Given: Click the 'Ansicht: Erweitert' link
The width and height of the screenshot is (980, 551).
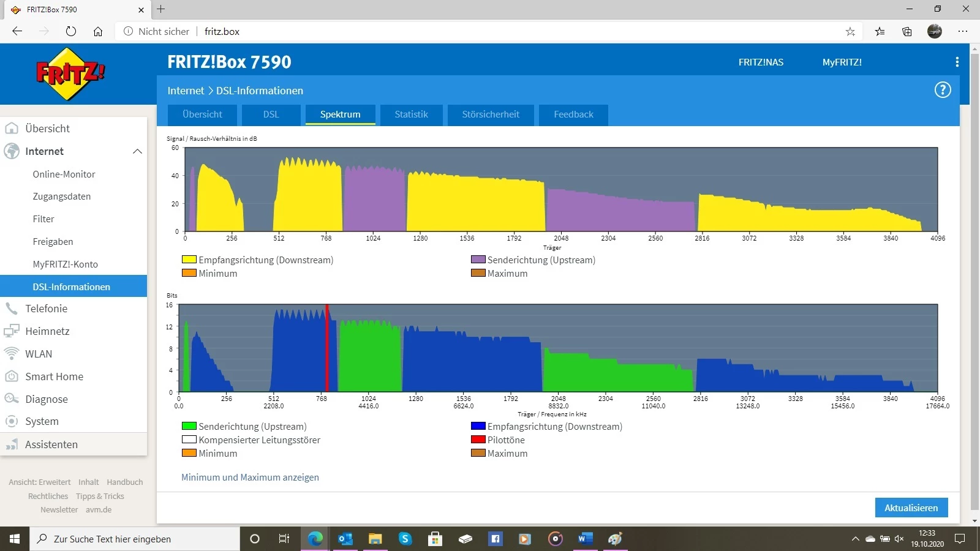Looking at the screenshot, I should tap(40, 482).
